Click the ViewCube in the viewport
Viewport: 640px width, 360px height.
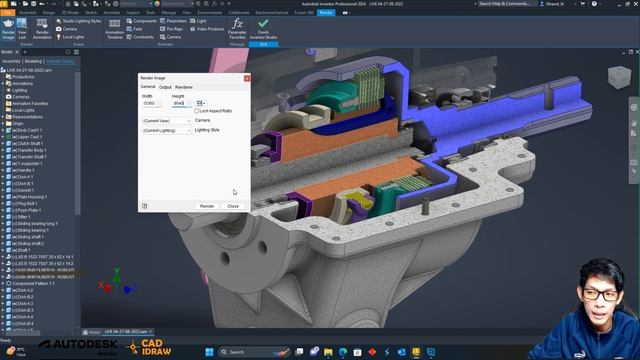tap(619, 76)
